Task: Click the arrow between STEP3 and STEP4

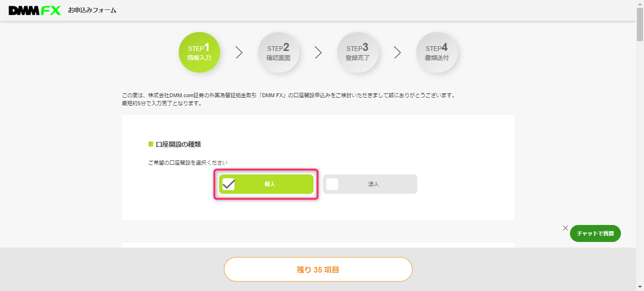Action: (x=397, y=53)
